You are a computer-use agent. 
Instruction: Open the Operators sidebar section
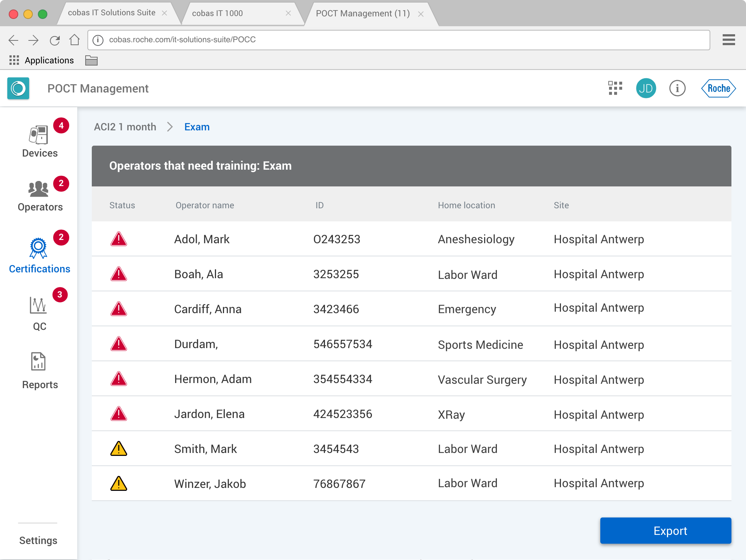pos(39,196)
